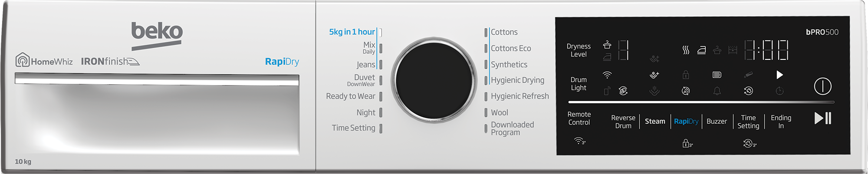Select the Cottons Eco program
The height and width of the screenshot is (174, 868).
pos(510,48)
